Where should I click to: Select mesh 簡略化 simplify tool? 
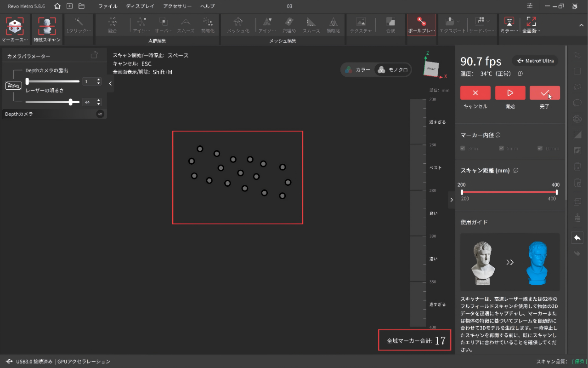(334, 25)
